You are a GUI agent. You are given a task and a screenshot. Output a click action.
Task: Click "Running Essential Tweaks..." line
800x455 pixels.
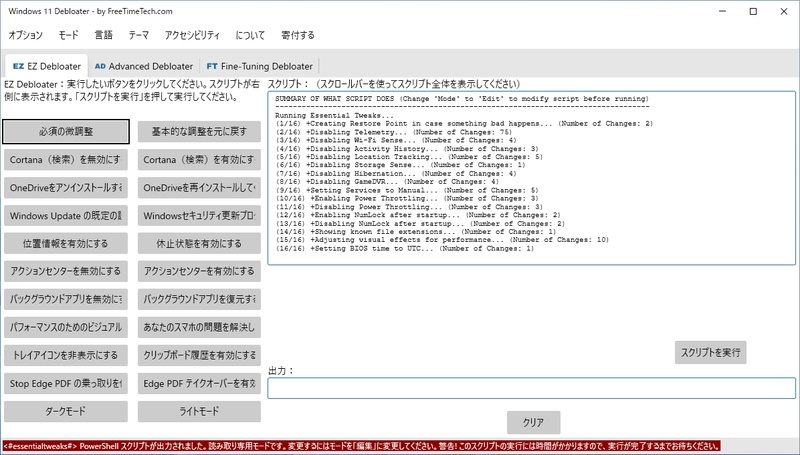(334, 115)
